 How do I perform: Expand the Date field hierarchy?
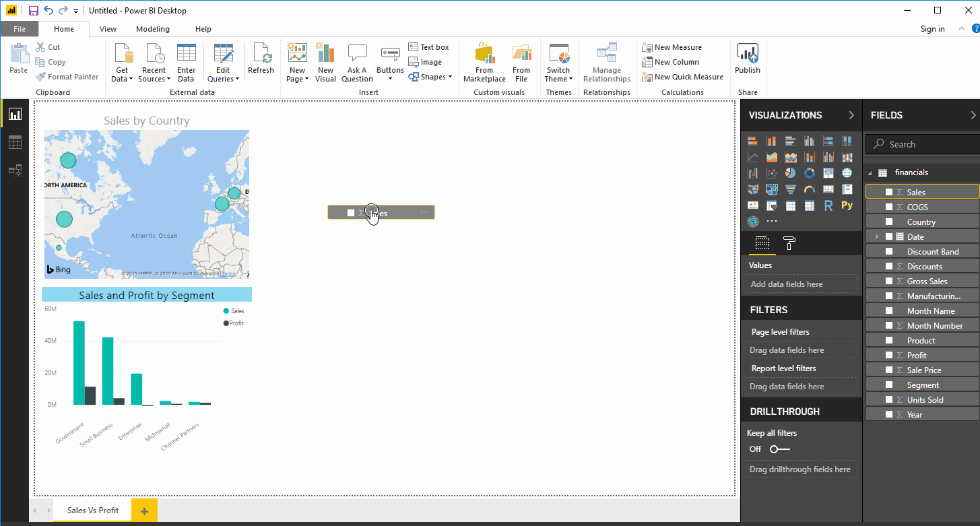click(877, 237)
